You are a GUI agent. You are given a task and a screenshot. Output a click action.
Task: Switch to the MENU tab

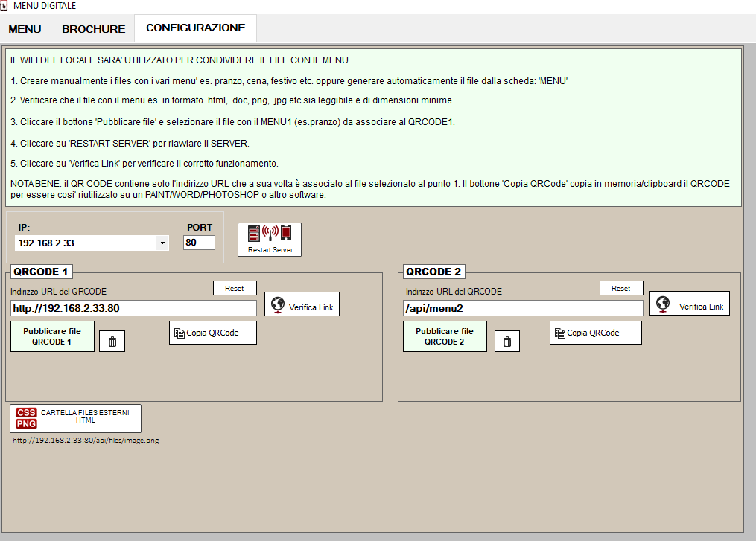(25, 29)
